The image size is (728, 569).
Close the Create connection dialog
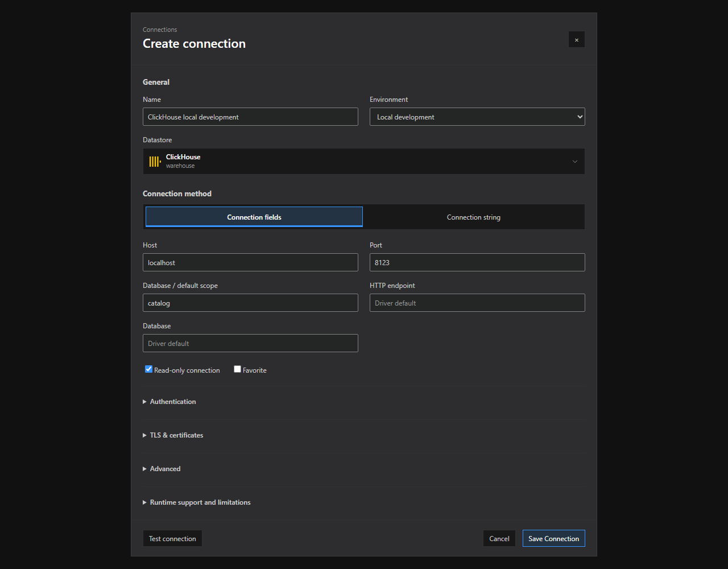point(577,40)
